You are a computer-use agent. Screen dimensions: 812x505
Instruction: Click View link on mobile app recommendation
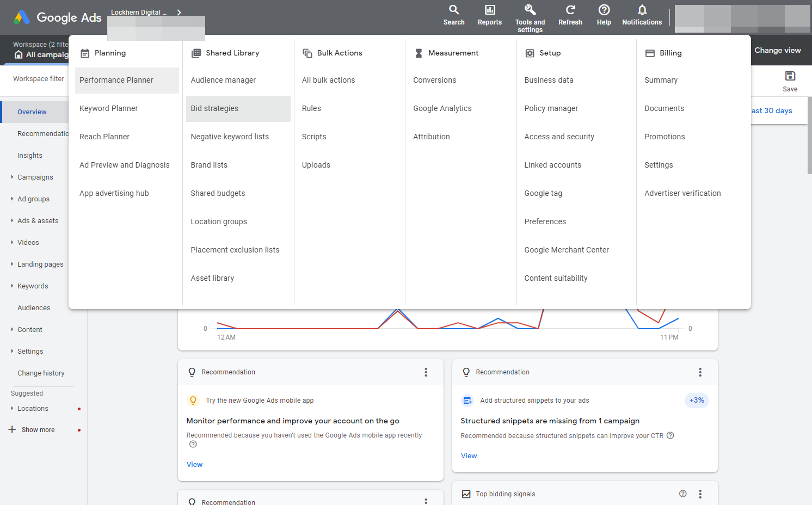(194, 464)
